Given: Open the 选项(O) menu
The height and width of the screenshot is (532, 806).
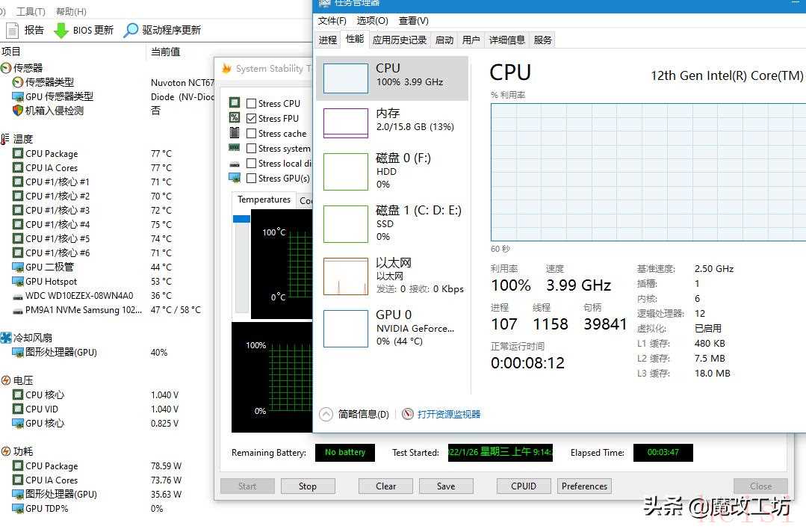Looking at the screenshot, I should click(372, 21).
